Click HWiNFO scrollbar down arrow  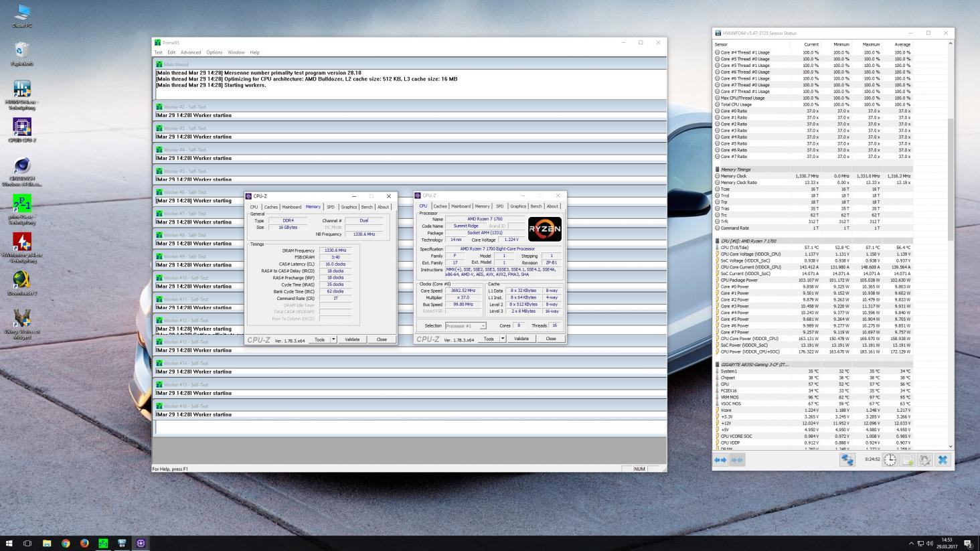point(950,447)
